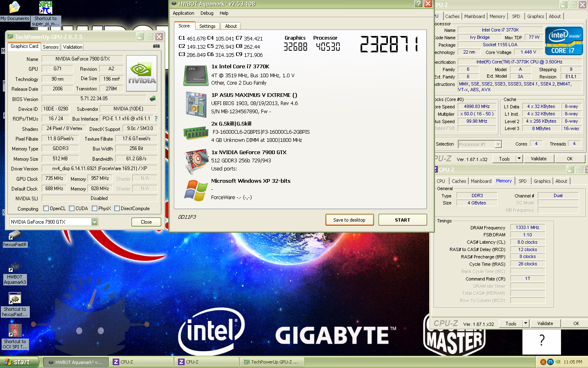Screen dimensions: 588x368
Task: Expand the Tools dropdown arrow in lower CPU-Z
Action: [526, 323]
